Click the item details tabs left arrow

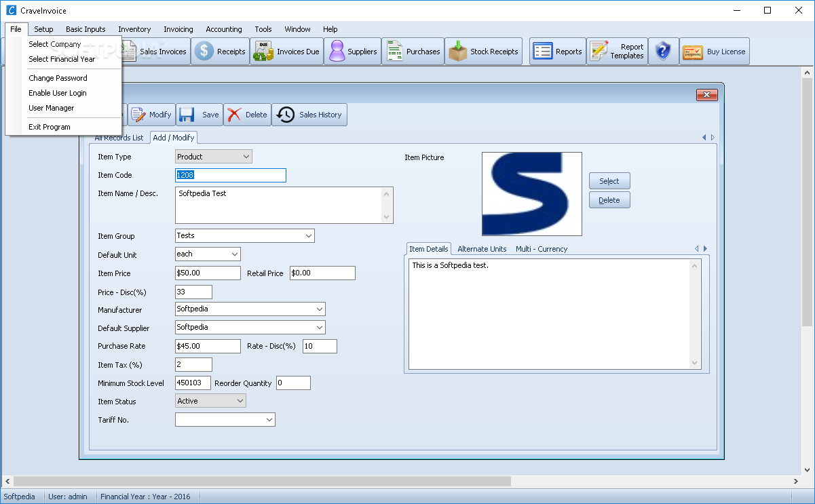pos(696,249)
